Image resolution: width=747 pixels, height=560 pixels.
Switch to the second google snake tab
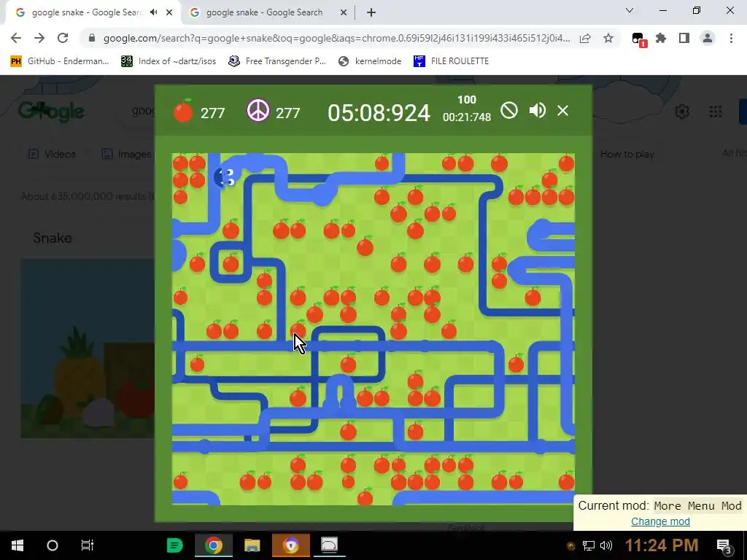click(x=264, y=12)
